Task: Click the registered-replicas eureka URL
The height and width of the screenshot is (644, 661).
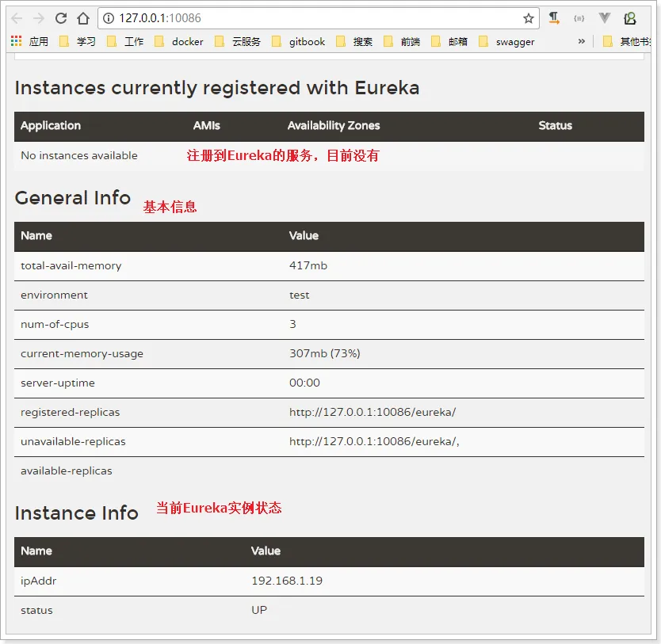Action: (x=373, y=412)
